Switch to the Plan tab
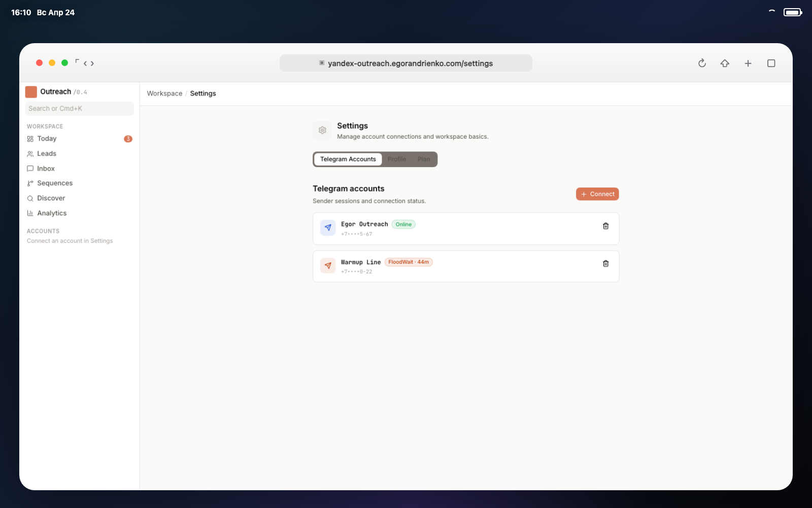The image size is (812, 508). point(424,160)
